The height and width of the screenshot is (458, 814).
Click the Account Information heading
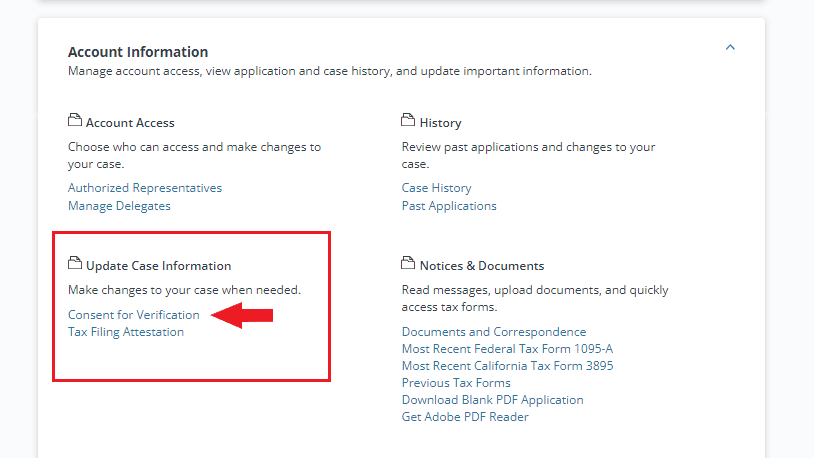pyautogui.click(x=138, y=52)
